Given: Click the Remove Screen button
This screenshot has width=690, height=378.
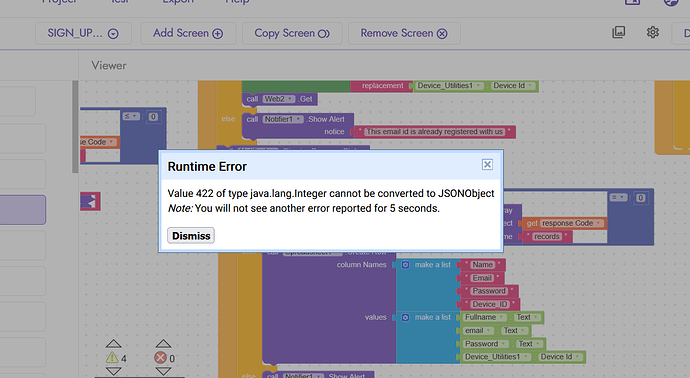Looking at the screenshot, I should pos(404,33).
